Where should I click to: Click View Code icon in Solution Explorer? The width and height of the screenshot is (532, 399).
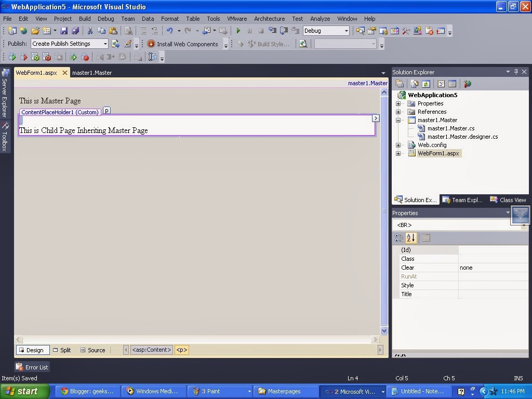441,84
